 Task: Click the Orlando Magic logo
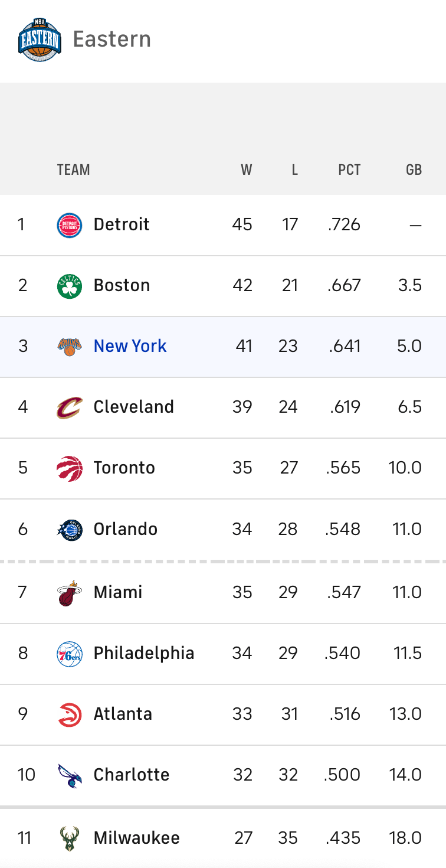[70, 529]
